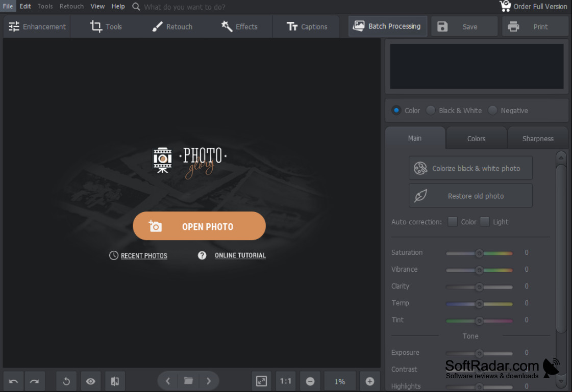Open the Tools menu in menu bar
This screenshot has width=572, height=392.
(45, 6)
